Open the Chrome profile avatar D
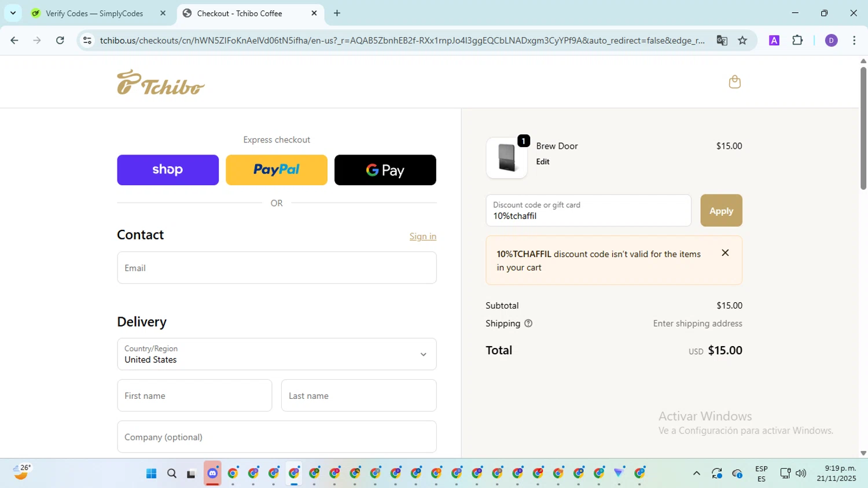This screenshot has height=488, width=868. point(831,41)
